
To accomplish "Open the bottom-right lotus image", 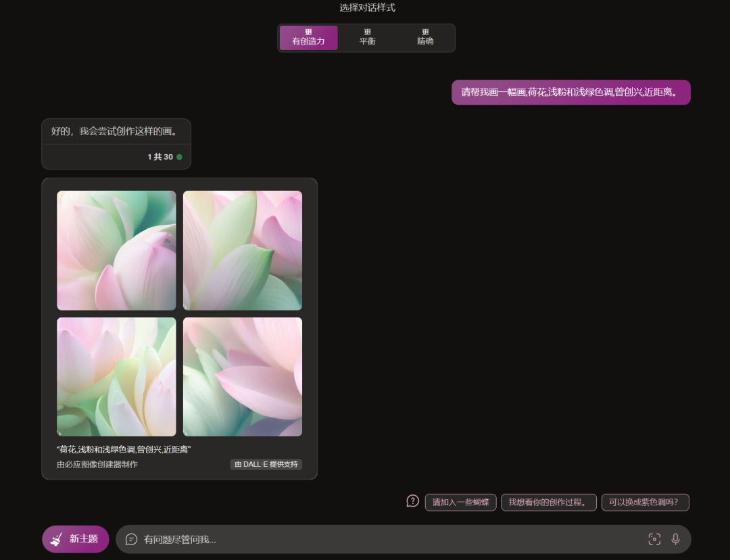I will tap(243, 377).
